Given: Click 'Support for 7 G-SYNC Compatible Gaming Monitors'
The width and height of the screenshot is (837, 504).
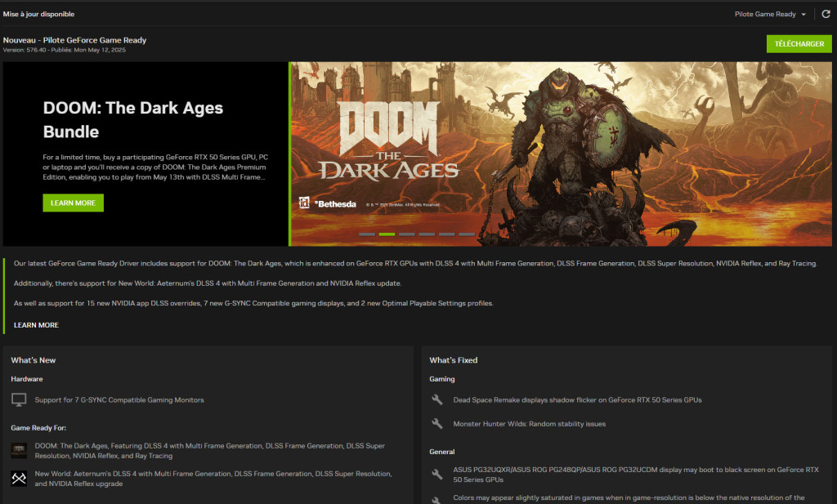Looking at the screenshot, I should pos(119,400).
